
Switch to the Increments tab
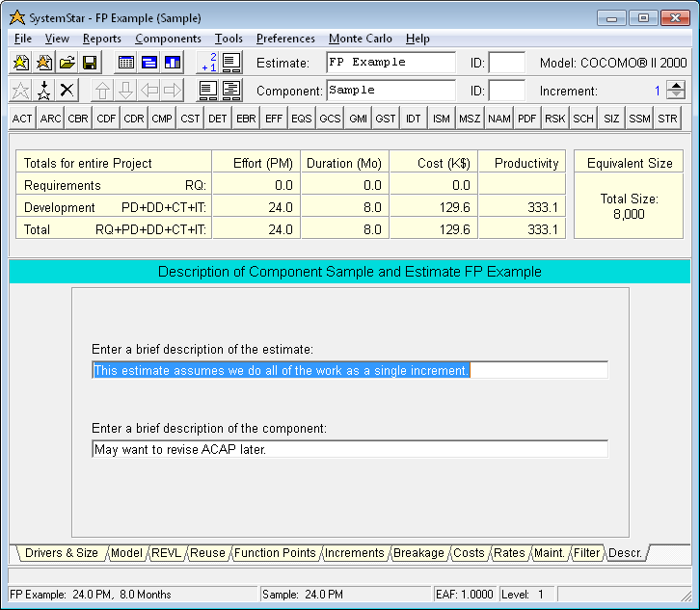[355, 553]
